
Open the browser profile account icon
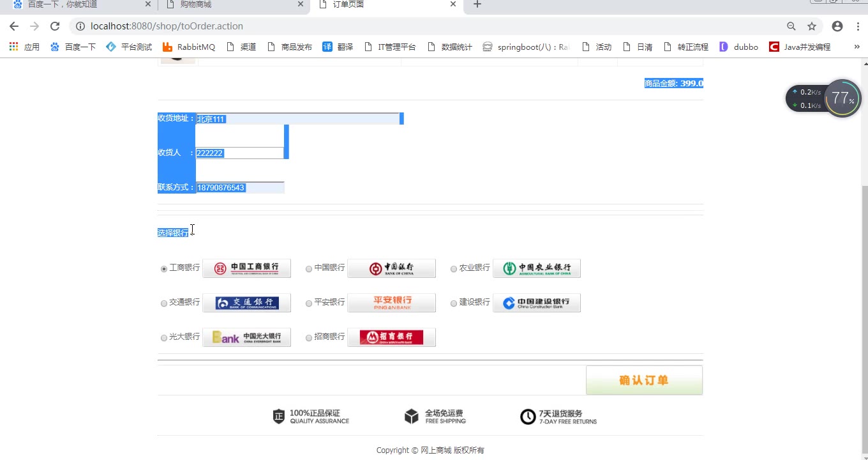tap(837, 26)
